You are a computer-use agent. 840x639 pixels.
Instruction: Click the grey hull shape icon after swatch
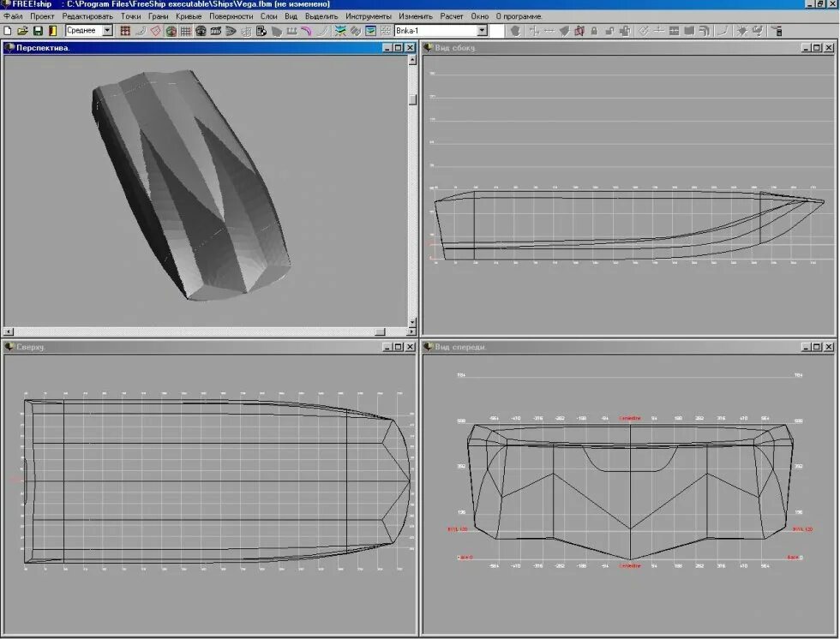coord(515,31)
